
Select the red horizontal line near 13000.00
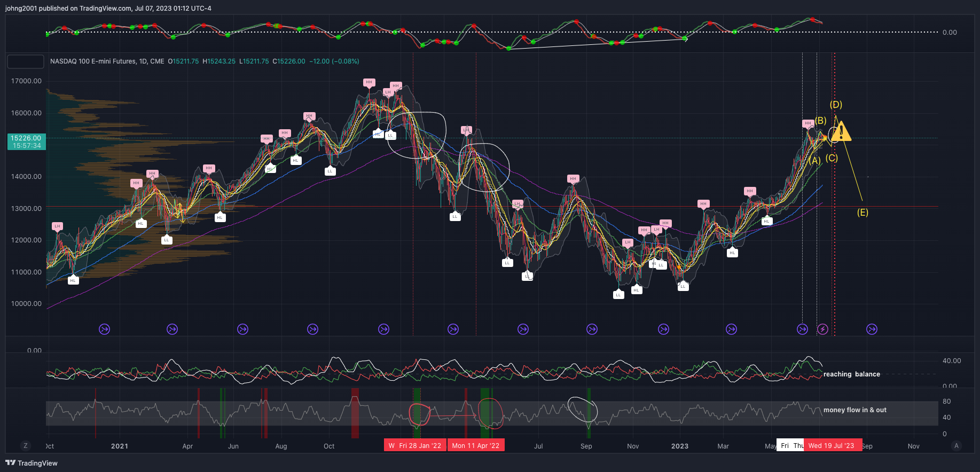click(491, 207)
